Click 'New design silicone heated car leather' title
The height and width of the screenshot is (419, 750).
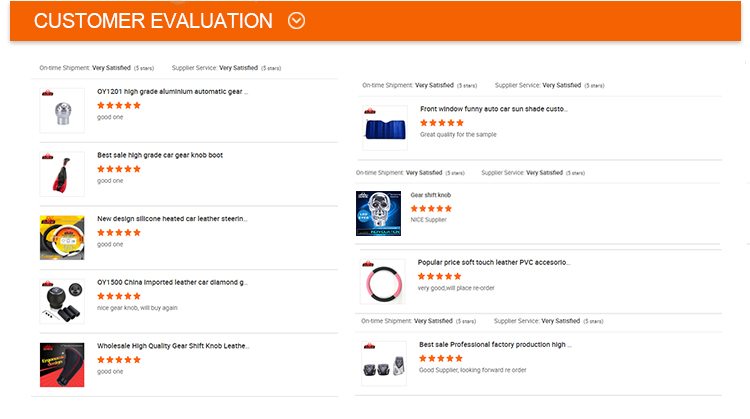[x=172, y=218]
